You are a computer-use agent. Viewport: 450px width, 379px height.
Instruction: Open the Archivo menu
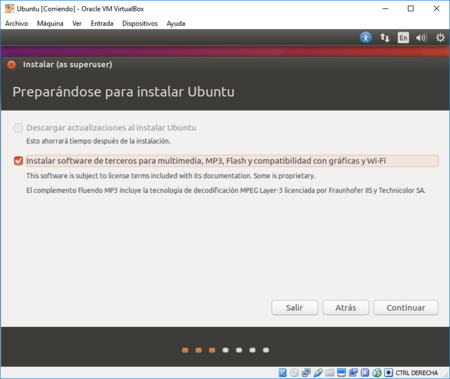tap(16, 23)
